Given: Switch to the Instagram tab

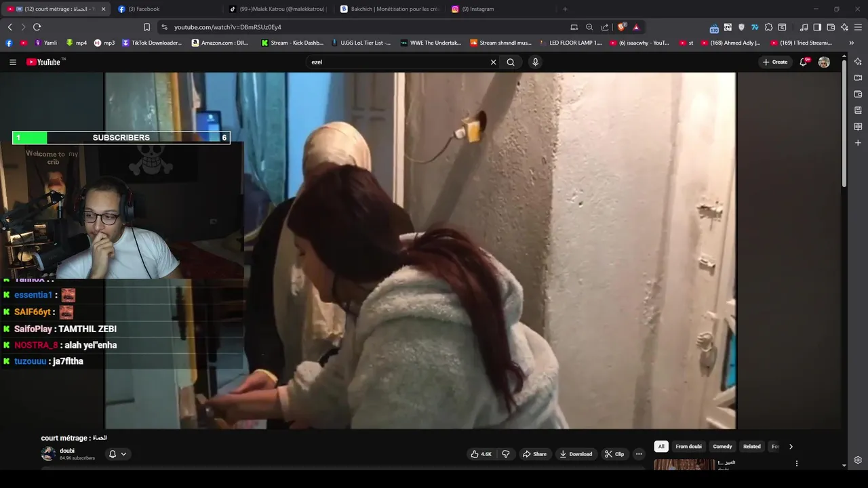Looking at the screenshot, I should click(500, 9).
